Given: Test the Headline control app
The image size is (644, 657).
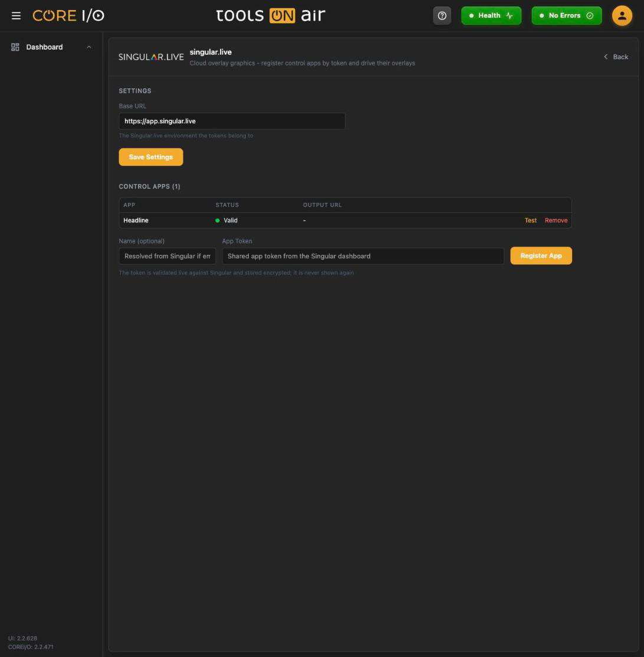Looking at the screenshot, I should (x=530, y=221).
